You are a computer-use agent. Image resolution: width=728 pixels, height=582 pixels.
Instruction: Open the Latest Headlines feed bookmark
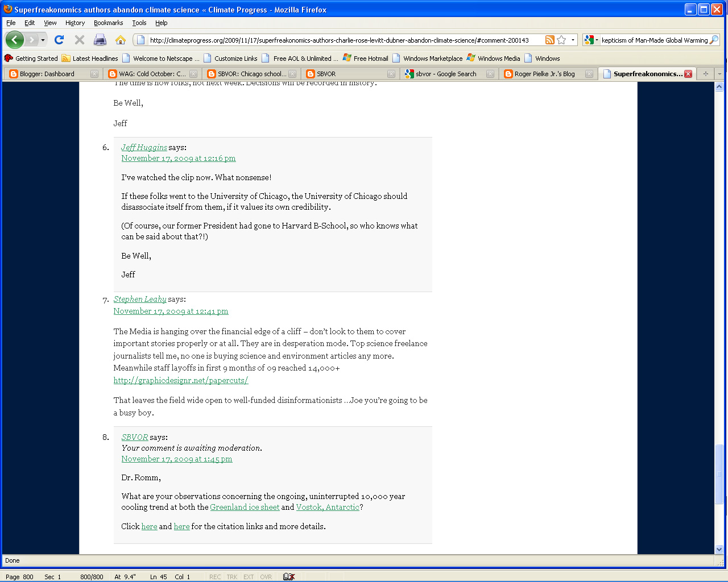90,58
